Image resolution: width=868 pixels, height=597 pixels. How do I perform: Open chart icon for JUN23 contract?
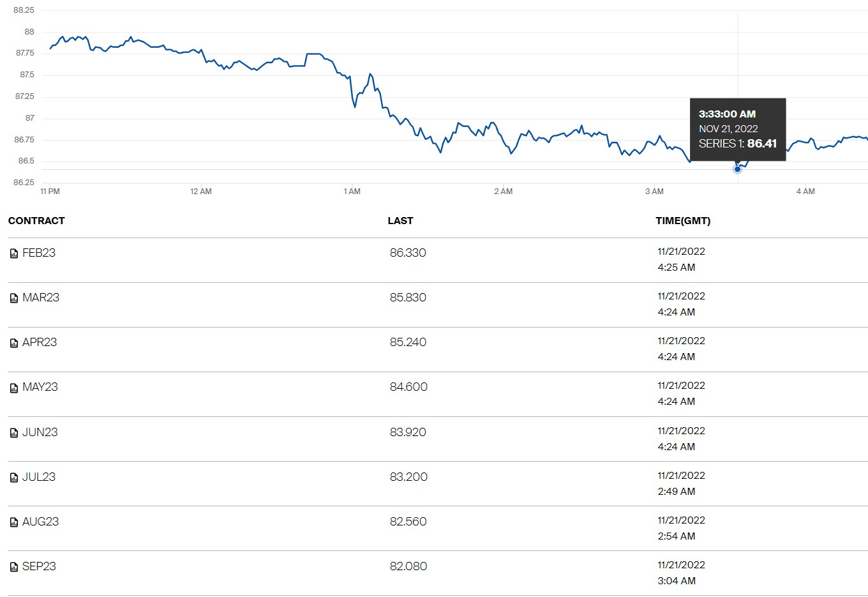coord(14,433)
